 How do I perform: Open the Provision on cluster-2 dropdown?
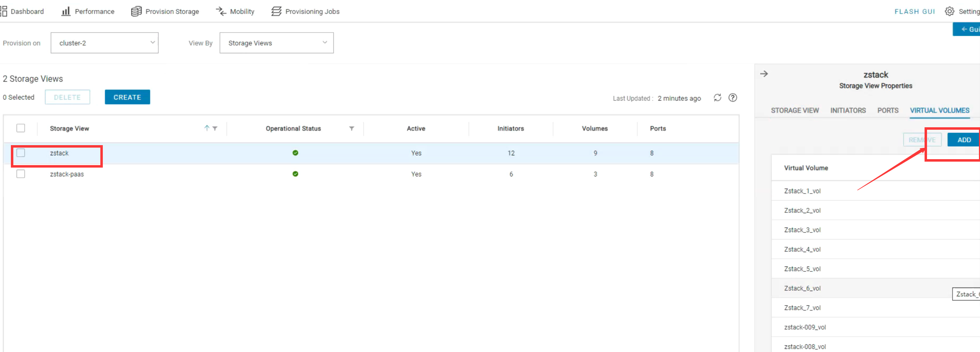[105, 43]
